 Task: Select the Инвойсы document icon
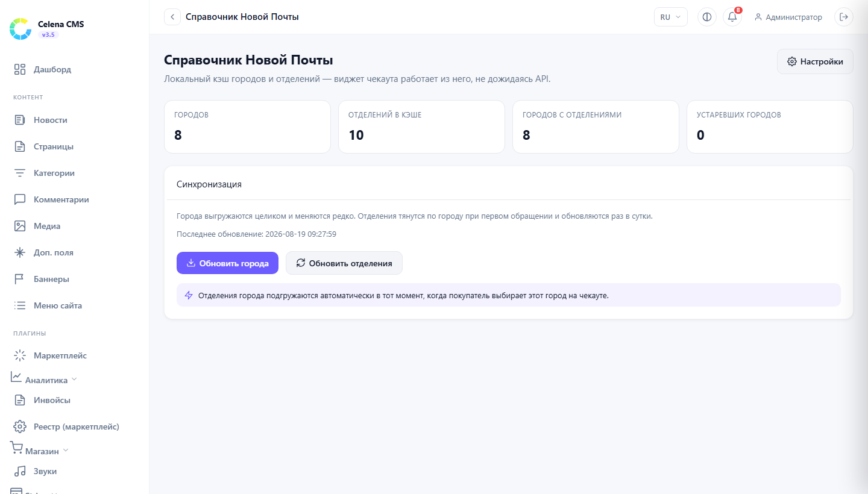point(20,400)
